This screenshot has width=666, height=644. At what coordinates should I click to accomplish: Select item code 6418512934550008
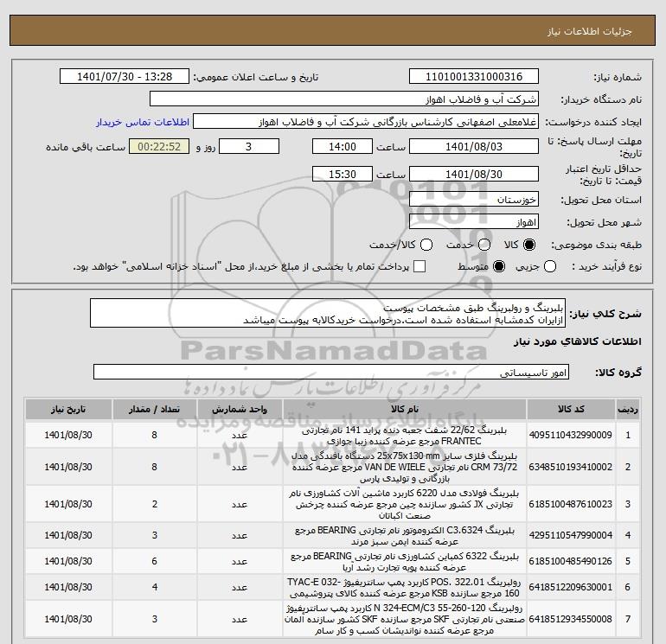click(x=571, y=620)
